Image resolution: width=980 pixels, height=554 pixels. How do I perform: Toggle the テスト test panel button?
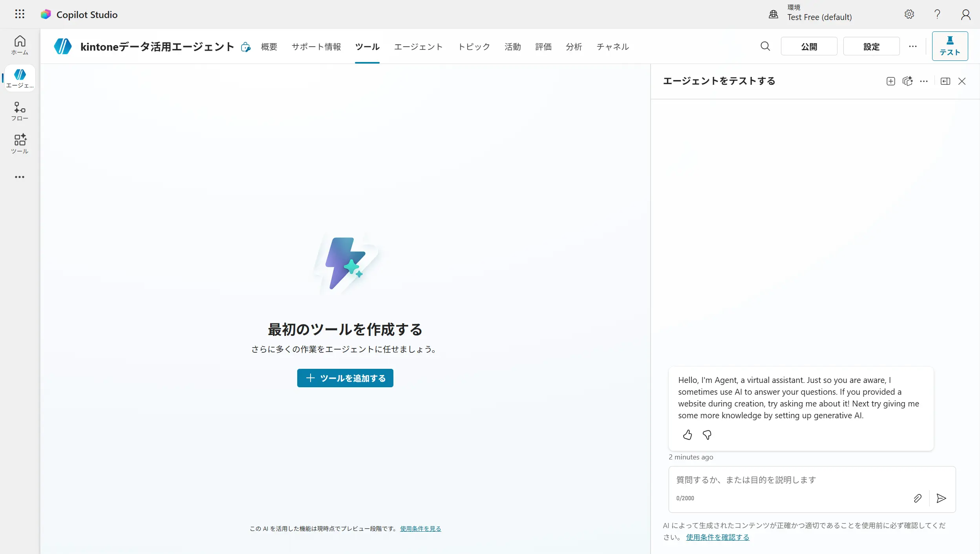pos(950,46)
